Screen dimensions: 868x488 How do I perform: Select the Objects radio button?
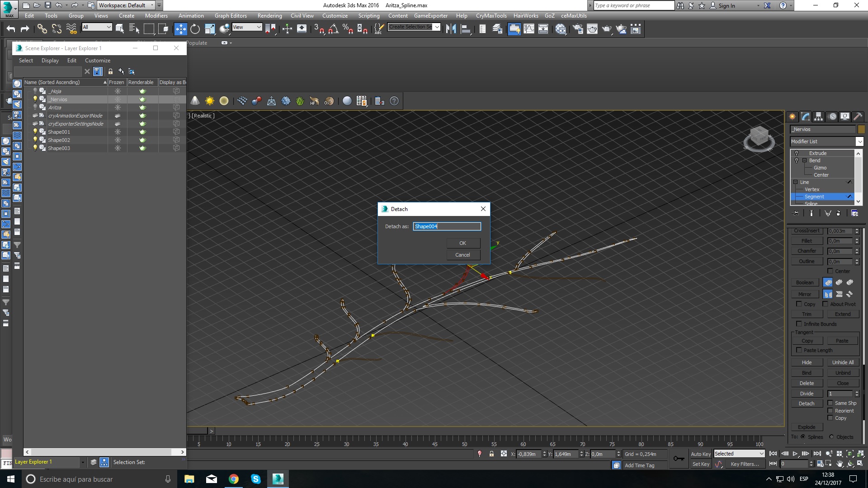tap(831, 436)
